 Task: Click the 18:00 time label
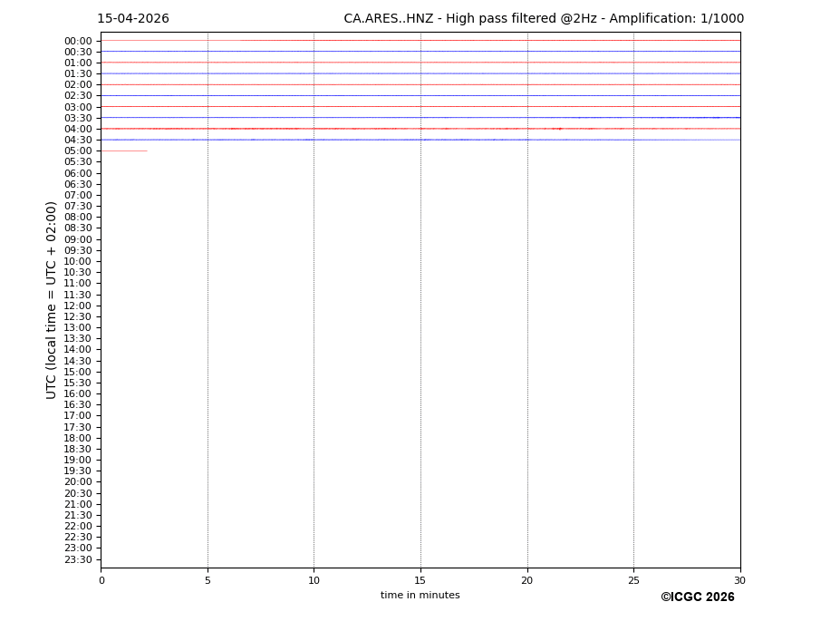point(78,438)
